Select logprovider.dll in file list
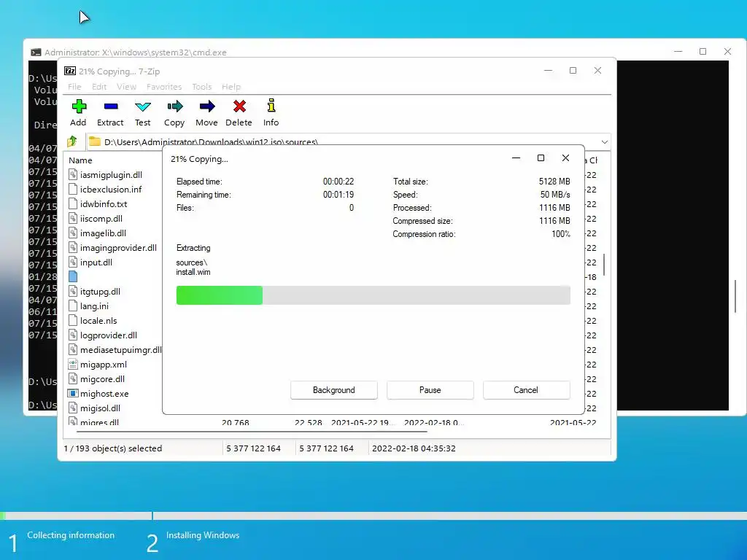This screenshot has width=747, height=560. pyautogui.click(x=108, y=335)
